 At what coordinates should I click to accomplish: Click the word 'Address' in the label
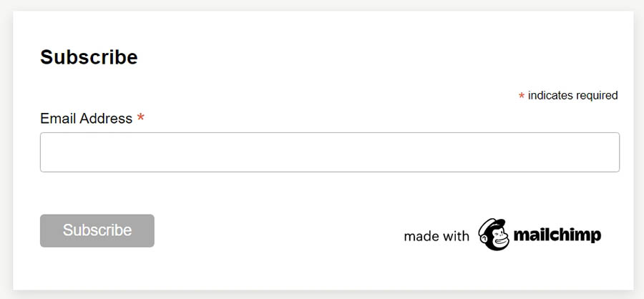tap(106, 118)
